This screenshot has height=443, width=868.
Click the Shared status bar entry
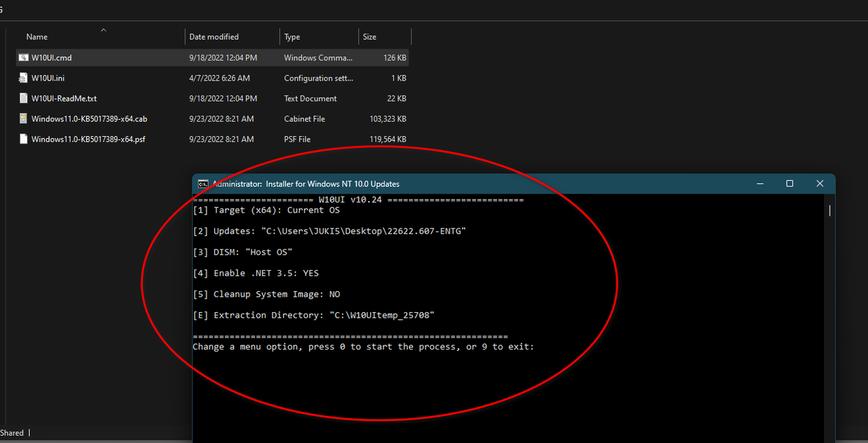[x=12, y=433]
